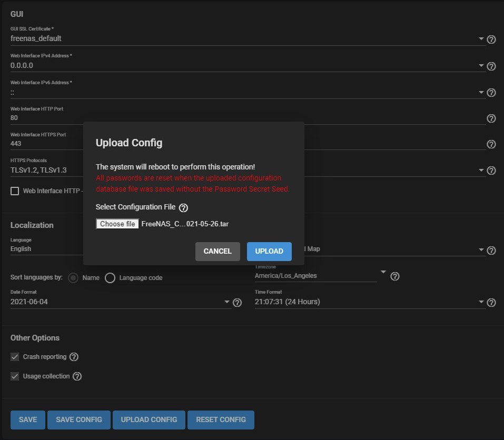Image resolution: width=504 pixels, height=440 pixels.
Task: Expand Web Interface IPv6 Address dropdown
Action: click(x=481, y=92)
